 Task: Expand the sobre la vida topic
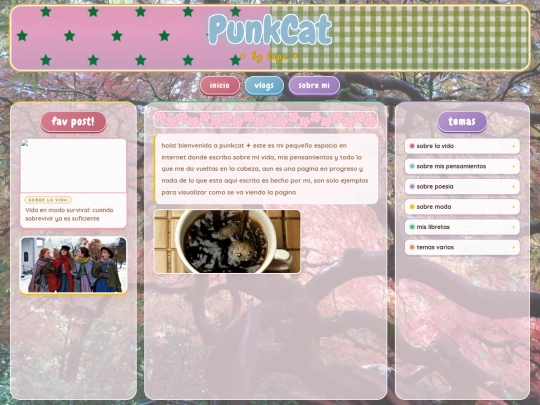(x=462, y=146)
